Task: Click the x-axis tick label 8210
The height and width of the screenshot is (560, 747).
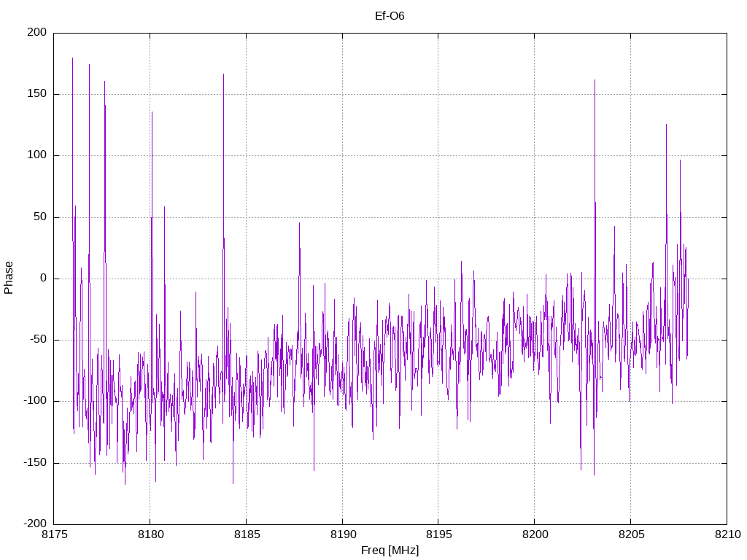Action: (727, 534)
